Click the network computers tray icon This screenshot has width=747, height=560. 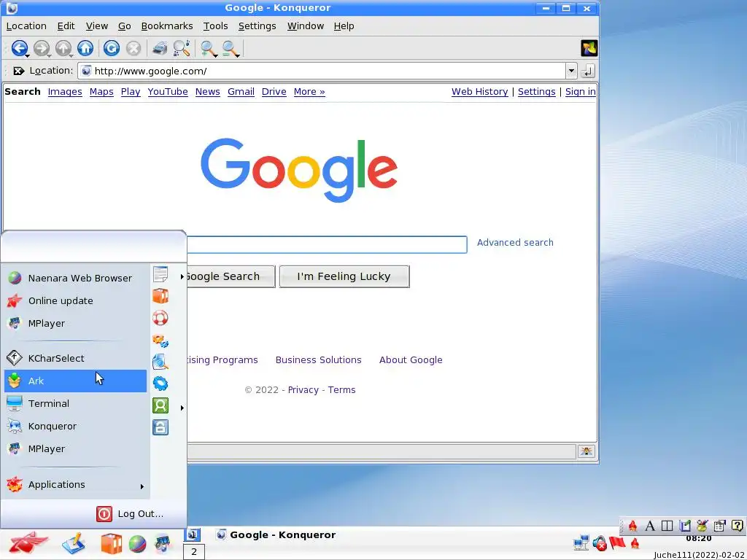[x=581, y=542]
